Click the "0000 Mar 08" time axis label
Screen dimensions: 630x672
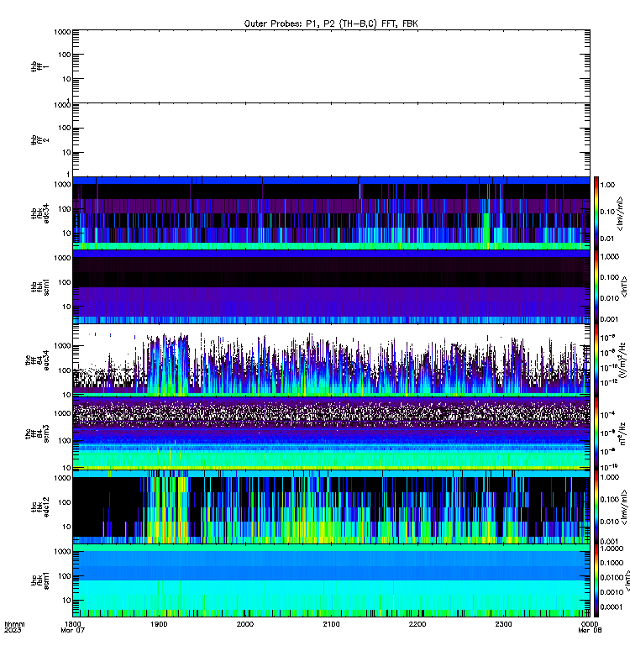coord(591,627)
